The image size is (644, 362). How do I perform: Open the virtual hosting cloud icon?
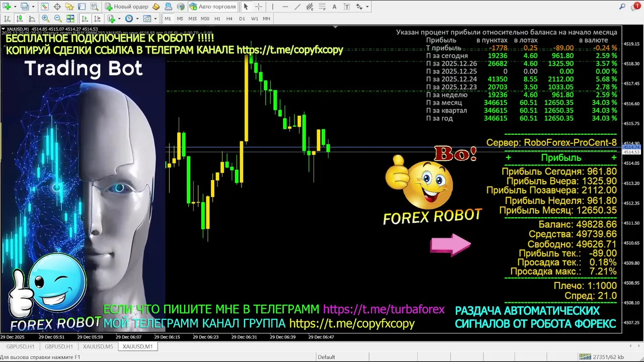(x=169, y=7)
